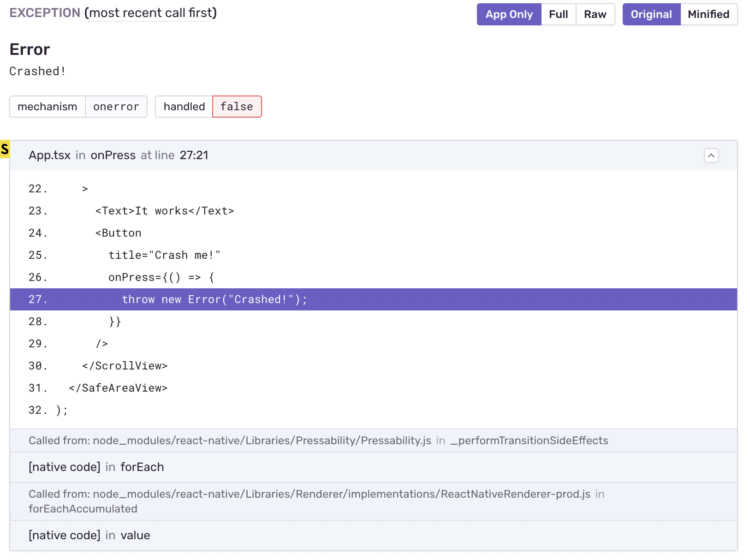Image resolution: width=750 pixels, height=560 pixels.
Task: Click the EXCEPTION heading
Action: (44, 12)
